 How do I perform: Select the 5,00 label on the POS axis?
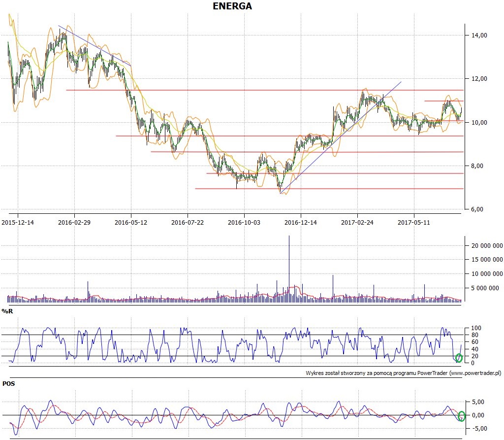478,402
